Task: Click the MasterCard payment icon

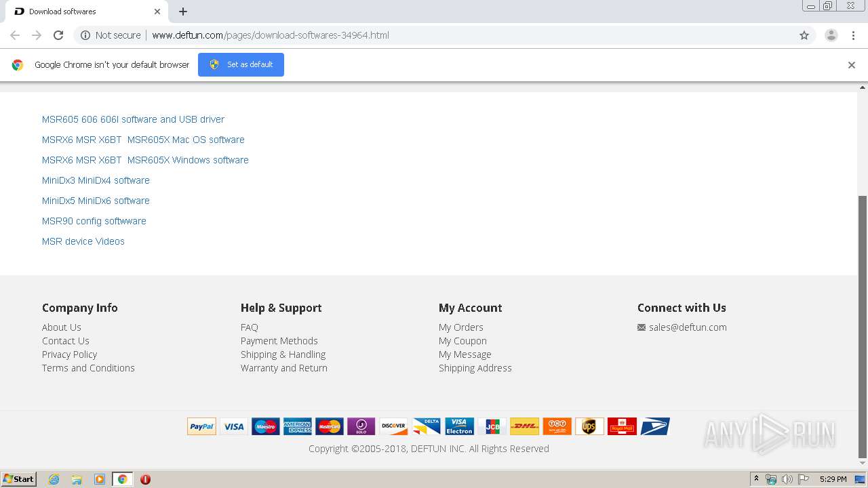Action: tap(330, 426)
